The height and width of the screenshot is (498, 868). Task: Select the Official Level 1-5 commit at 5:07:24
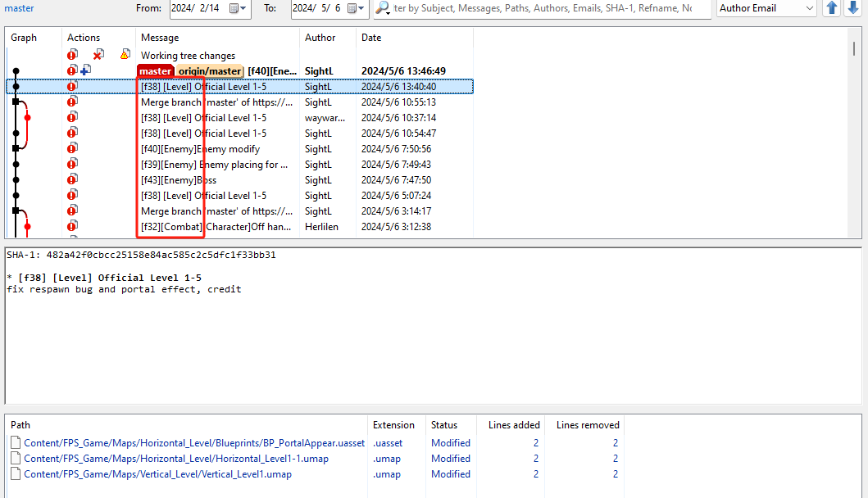coord(239,195)
